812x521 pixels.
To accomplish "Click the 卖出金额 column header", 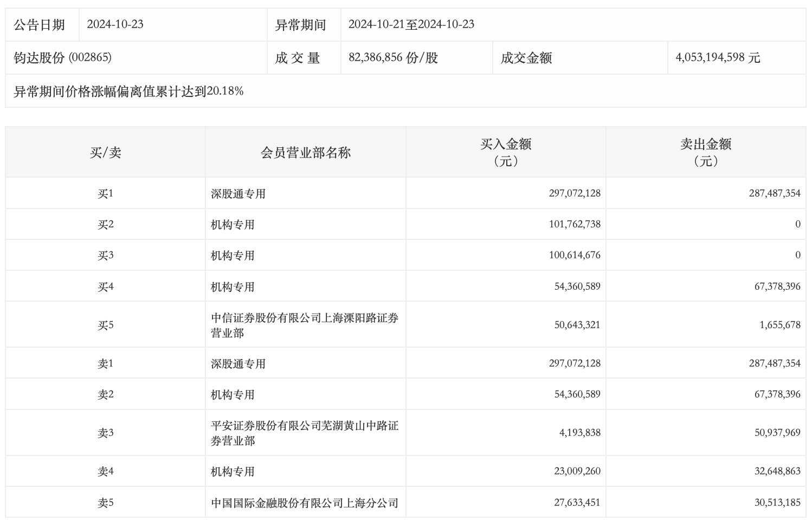I will [705, 152].
